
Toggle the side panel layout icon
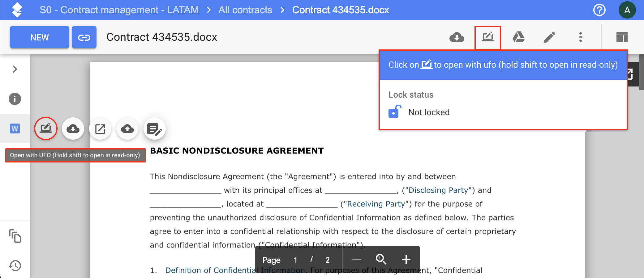tap(622, 37)
